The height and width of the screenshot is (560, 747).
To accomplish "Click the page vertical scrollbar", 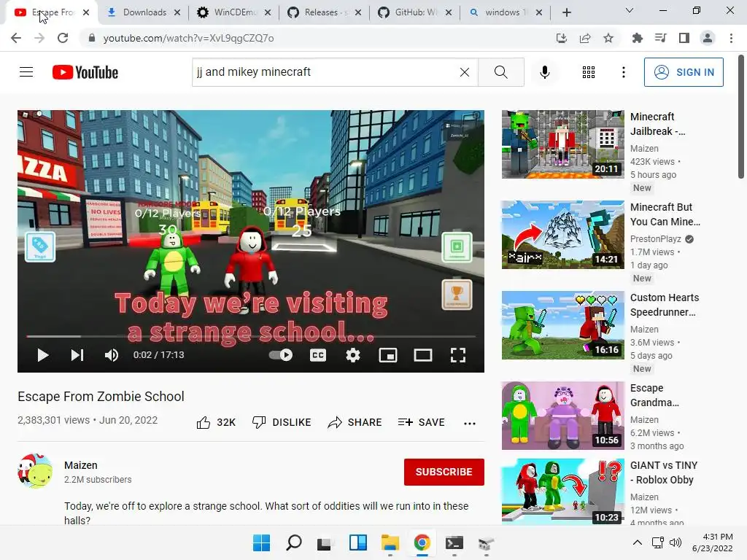I will [741, 117].
